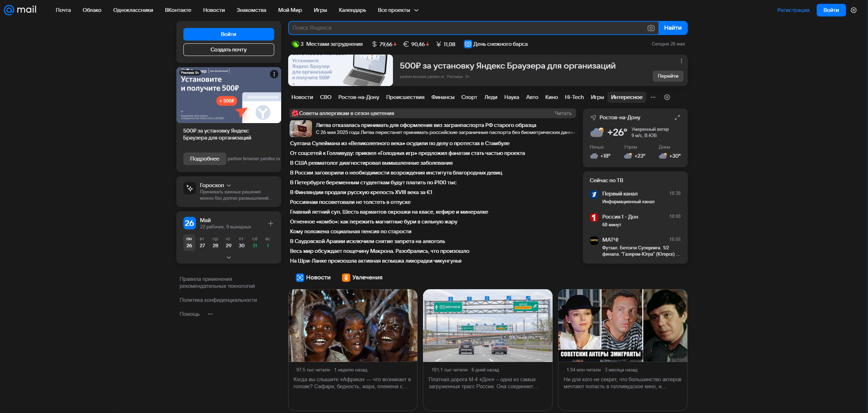Open Султана Сулеймана news headline
This screenshot has width=868, height=413.
(x=400, y=143)
